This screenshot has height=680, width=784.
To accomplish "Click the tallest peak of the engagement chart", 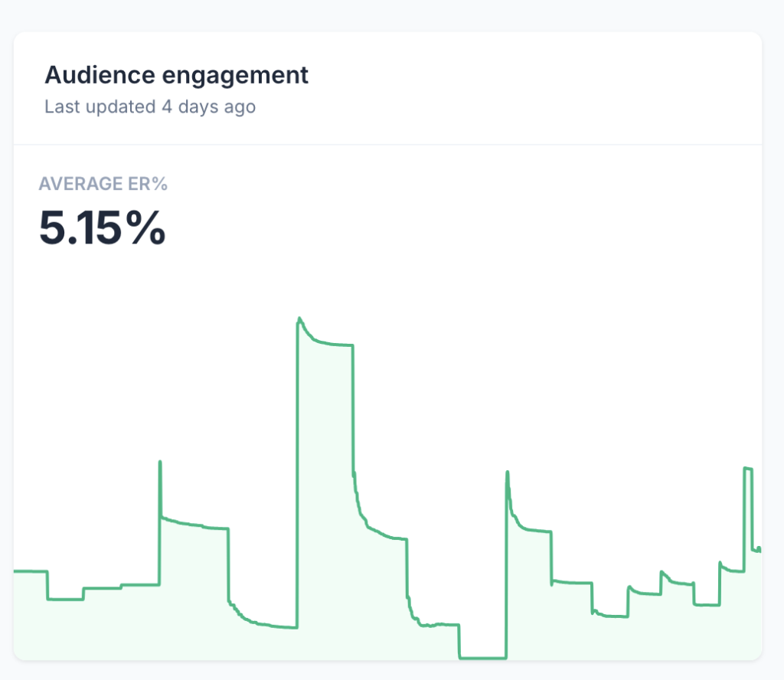I will tap(299, 318).
